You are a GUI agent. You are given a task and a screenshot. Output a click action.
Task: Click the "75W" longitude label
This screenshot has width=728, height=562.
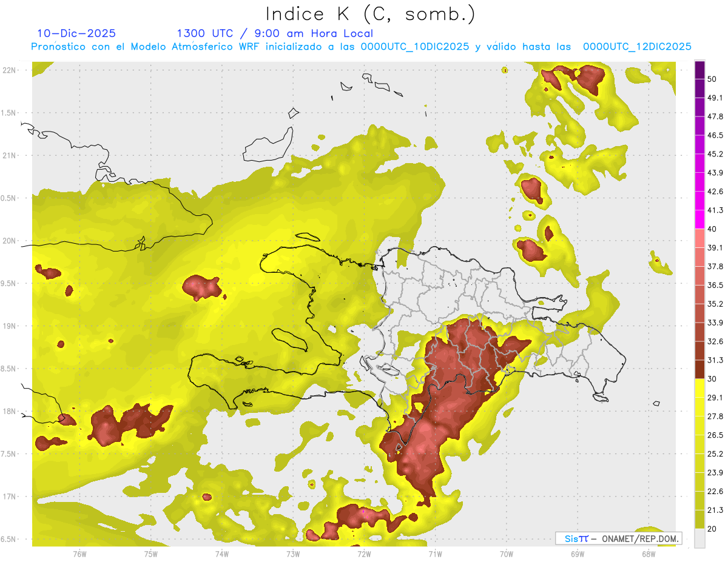coord(151,554)
